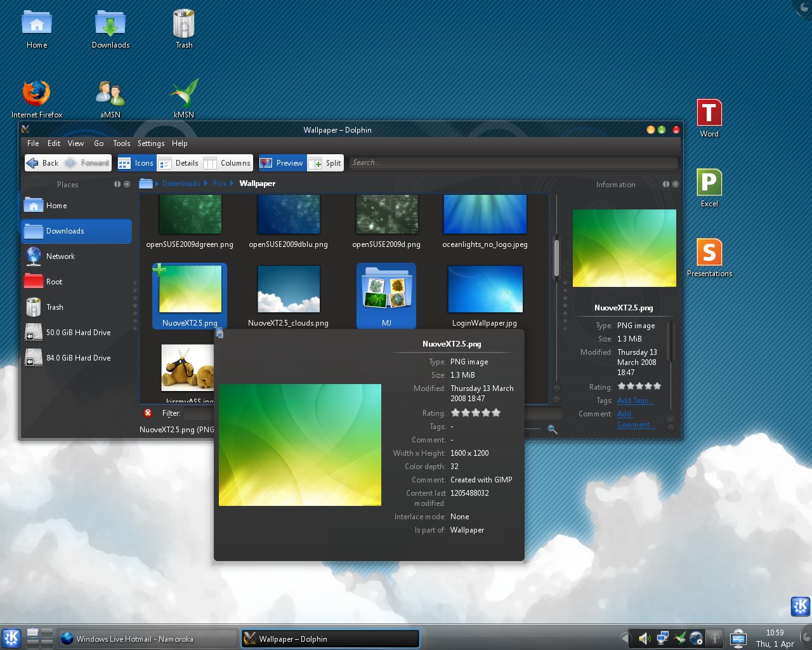Switch to Details view mode
The image size is (812, 650).
(179, 163)
